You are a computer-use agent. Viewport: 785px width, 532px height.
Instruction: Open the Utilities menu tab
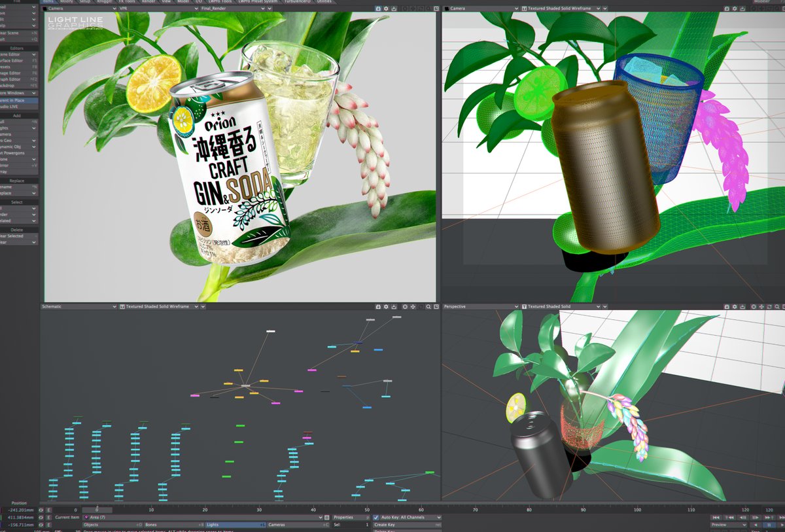324,2
